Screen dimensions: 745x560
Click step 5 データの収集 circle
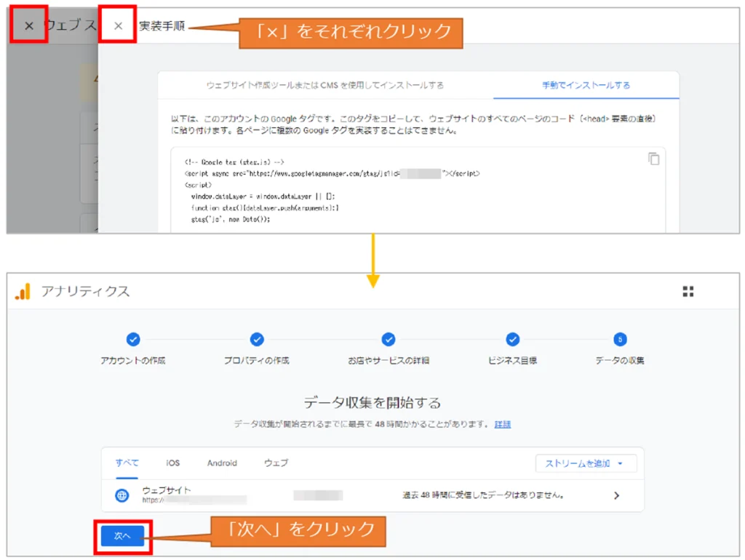coord(620,339)
